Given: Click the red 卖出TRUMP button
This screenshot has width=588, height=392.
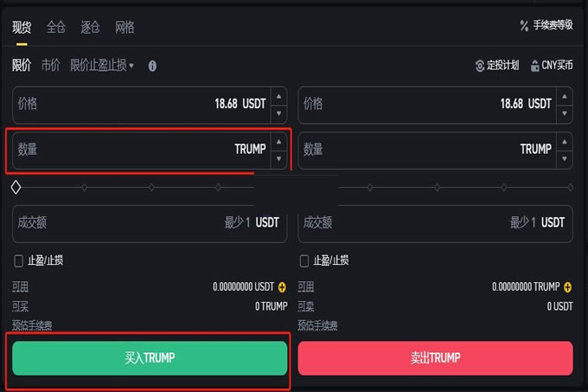Looking at the screenshot, I should pyautogui.click(x=435, y=357).
